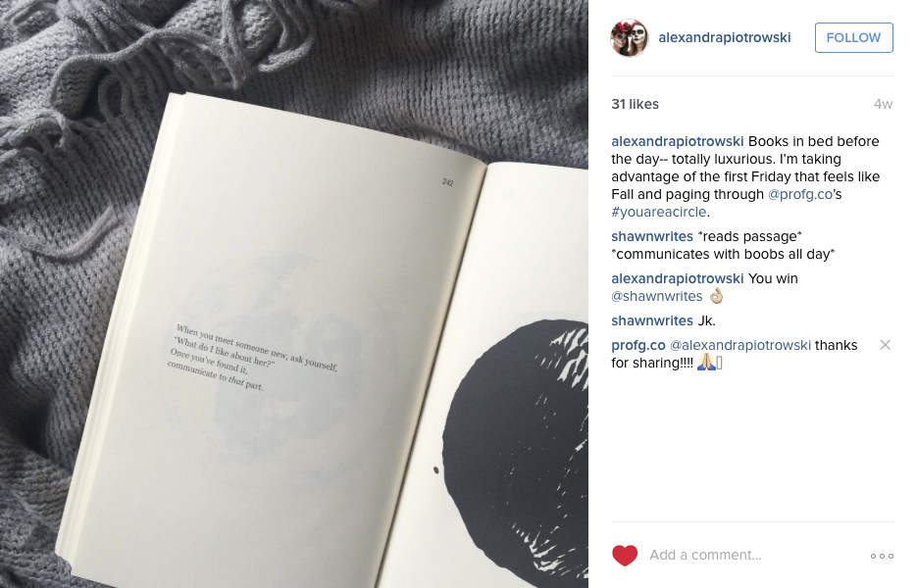Open the 4w timestamp link
Image resolution: width=917 pixels, height=588 pixels.
(883, 104)
